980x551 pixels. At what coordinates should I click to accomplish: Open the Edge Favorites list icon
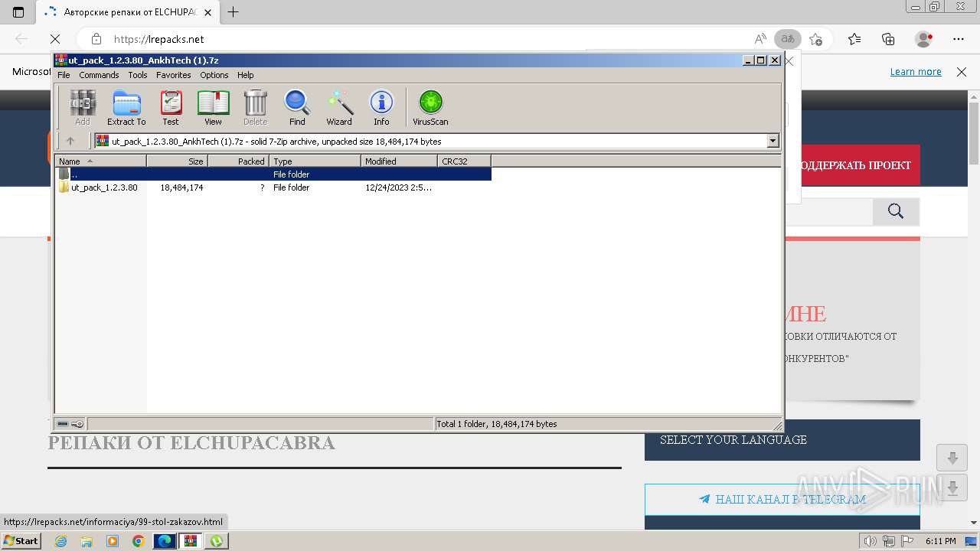pos(854,39)
